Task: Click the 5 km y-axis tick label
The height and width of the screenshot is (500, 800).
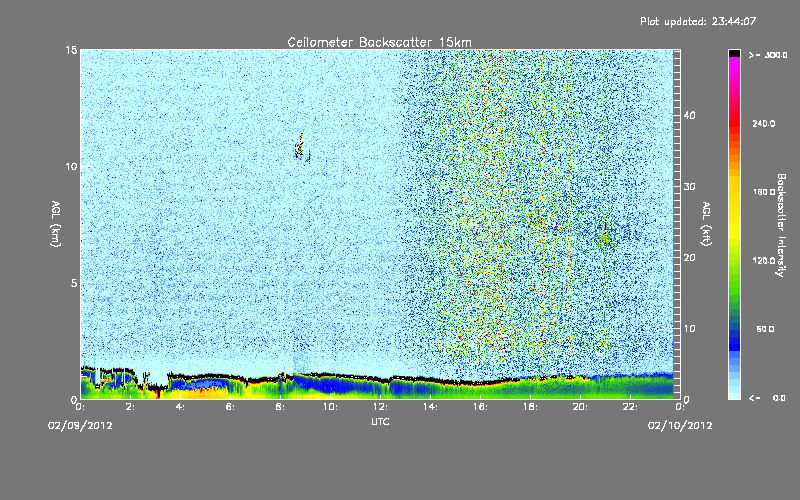Action: pyautogui.click(x=74, y=283)
